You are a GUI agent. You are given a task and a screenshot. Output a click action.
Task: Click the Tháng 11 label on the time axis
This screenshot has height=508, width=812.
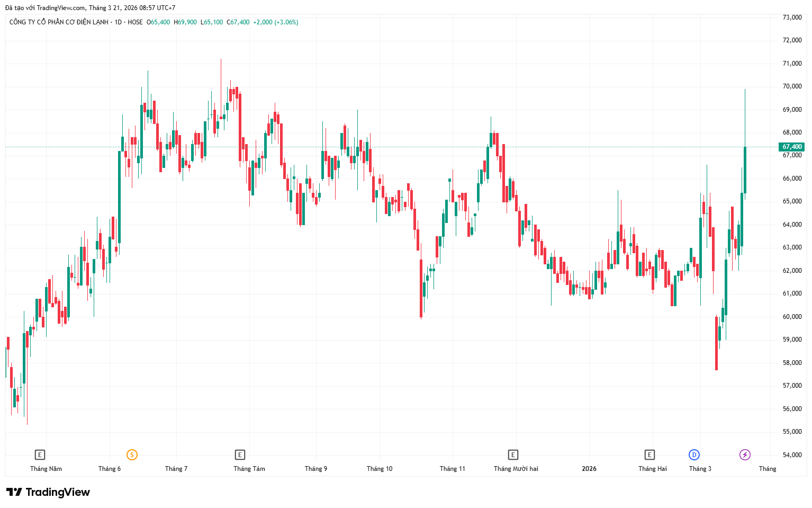click(x=452, y=469)
